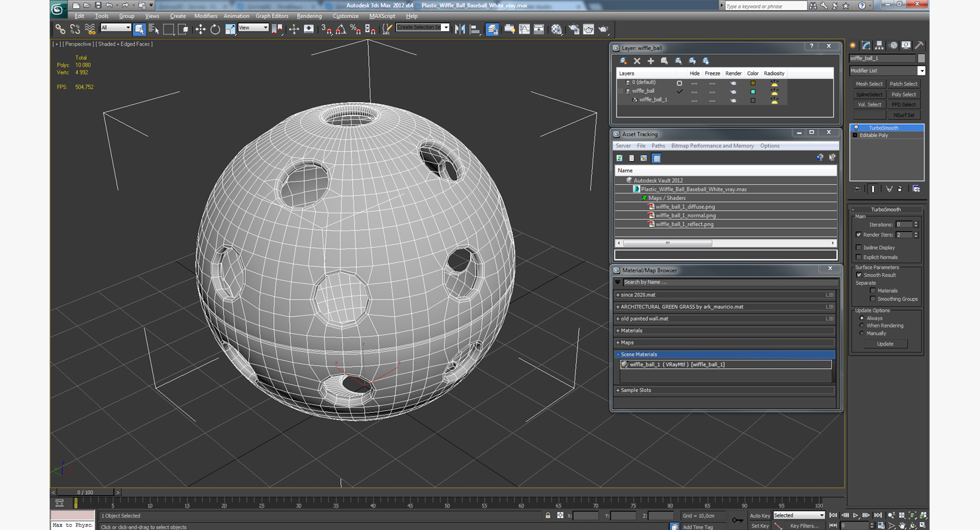This screenshot has height=530, width=980.
Task: Toggle Smooth Result checkbox
Action: pyautogui.click(x=859, y=275)
